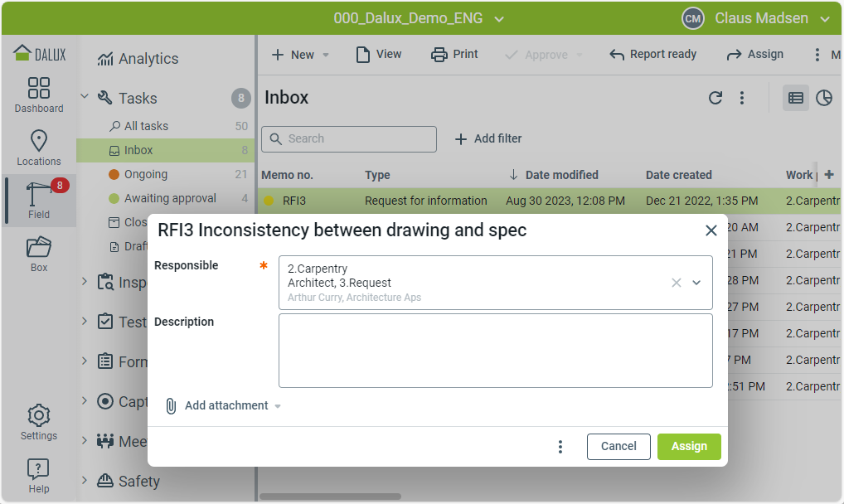Collapse the Tasks tree section
844x504 pixels.
(x=85, y=98)
